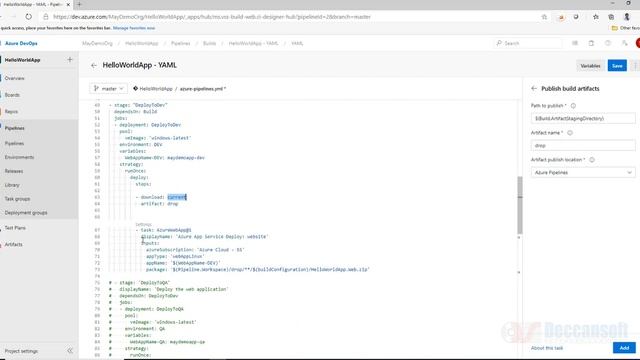The image size is (640, 360).
Task: Close the HelloWorldApp browser tab
Action: [x=68, y=4]
